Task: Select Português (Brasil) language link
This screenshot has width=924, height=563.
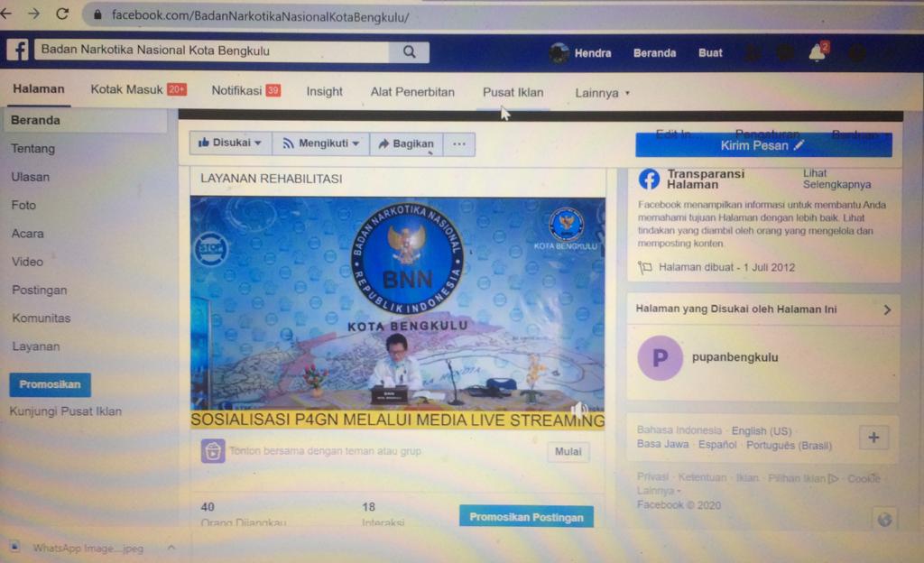Action: click(789, 445)
